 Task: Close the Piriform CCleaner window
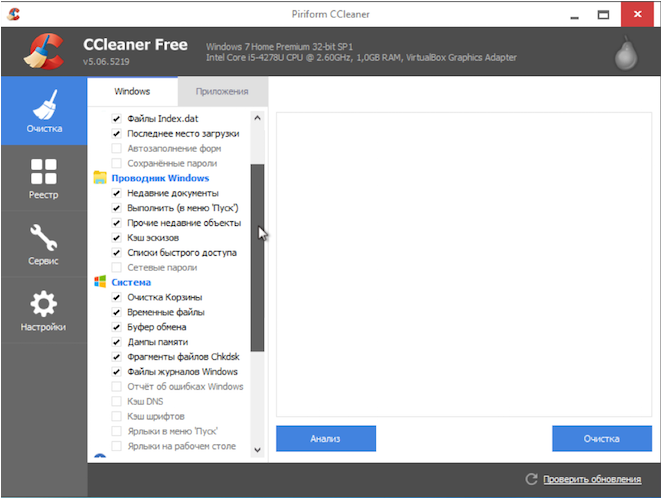(637, 14)
